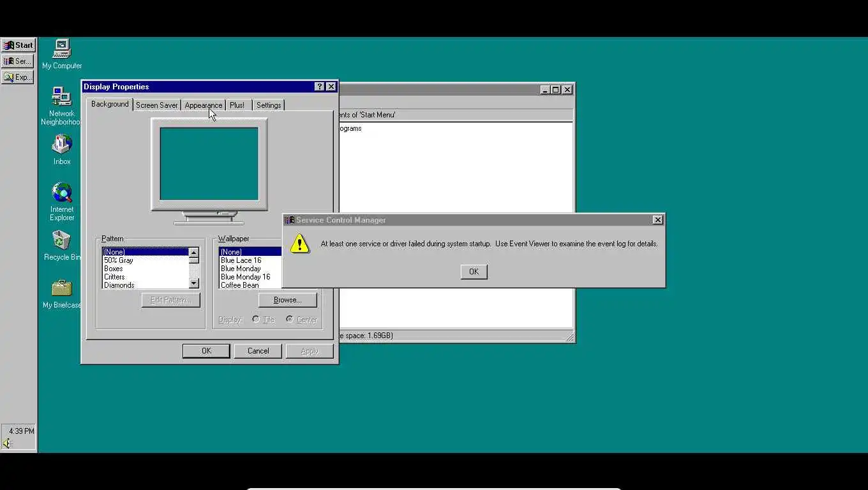Select the Blue Monday 16 wallpaper

pos(251,277)
